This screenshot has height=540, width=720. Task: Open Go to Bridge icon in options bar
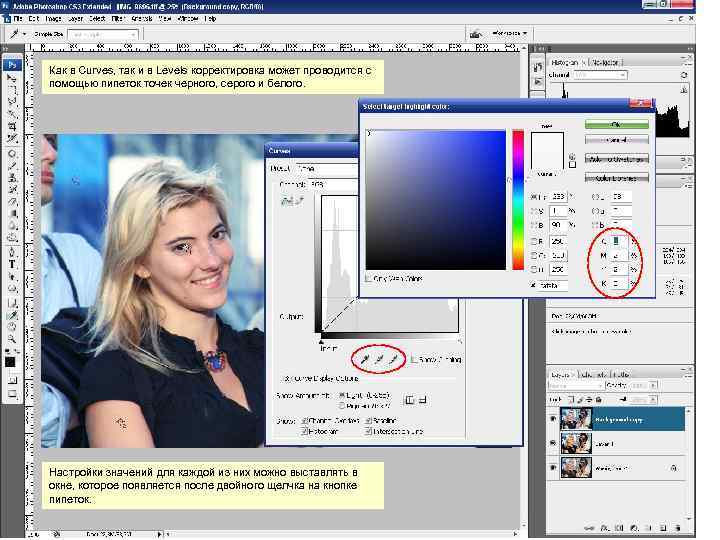476,34
